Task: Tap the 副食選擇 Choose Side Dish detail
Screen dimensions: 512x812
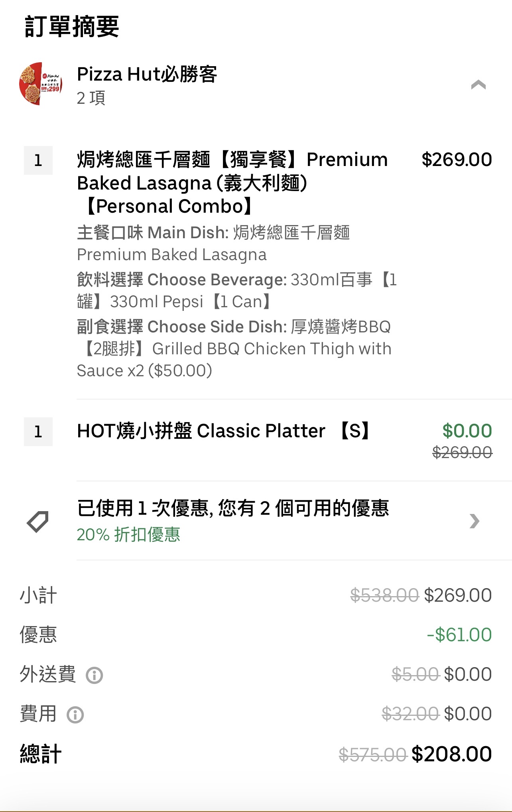Action: pyautogui.click(x=234, y=348)
